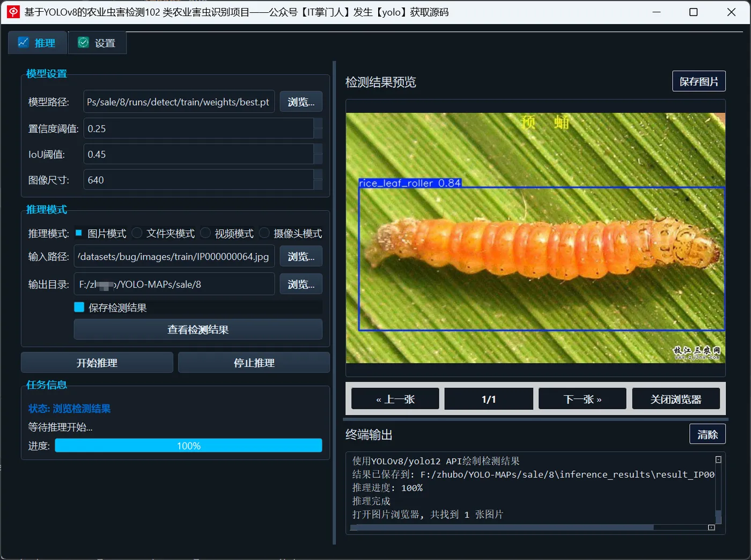Switch to the 设置 tab

click(97, 43)
